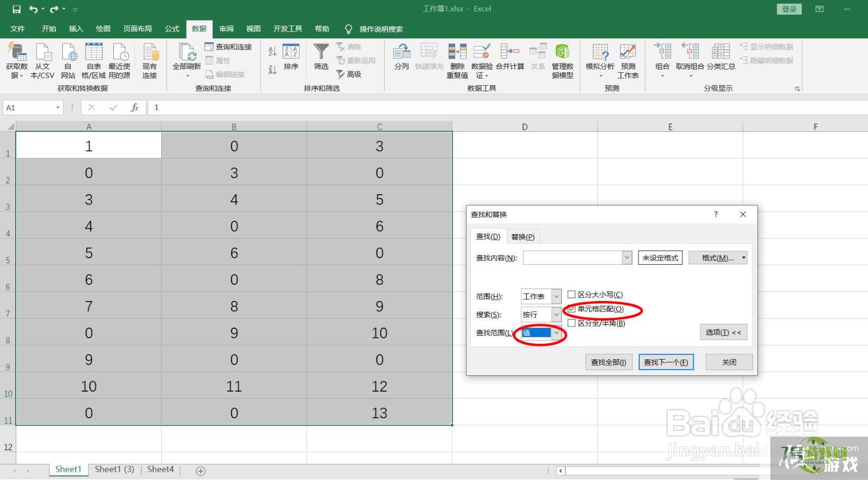Image resolution: width=868 pixels, height=480 pixels.
Task: Toggle 区分大小写 checkbox
Action: (571, 295)
